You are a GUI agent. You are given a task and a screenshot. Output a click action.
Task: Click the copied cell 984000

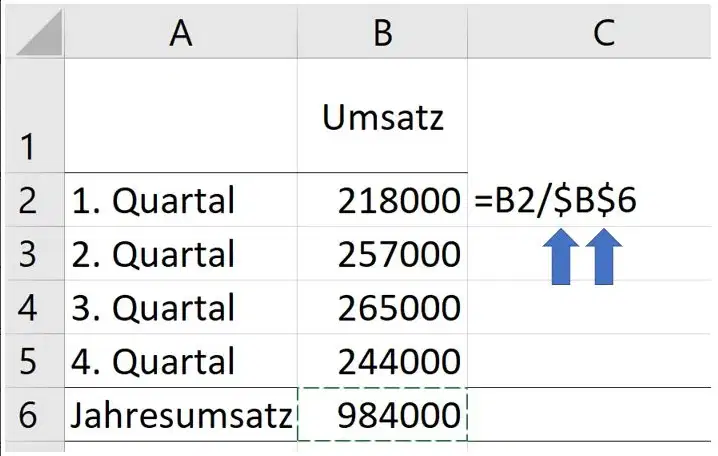[382, 414]
